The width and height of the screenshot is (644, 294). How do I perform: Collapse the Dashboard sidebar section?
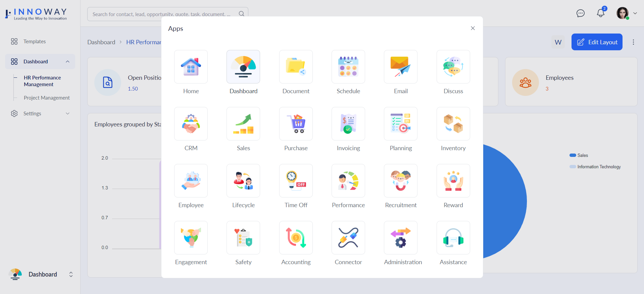67,62
